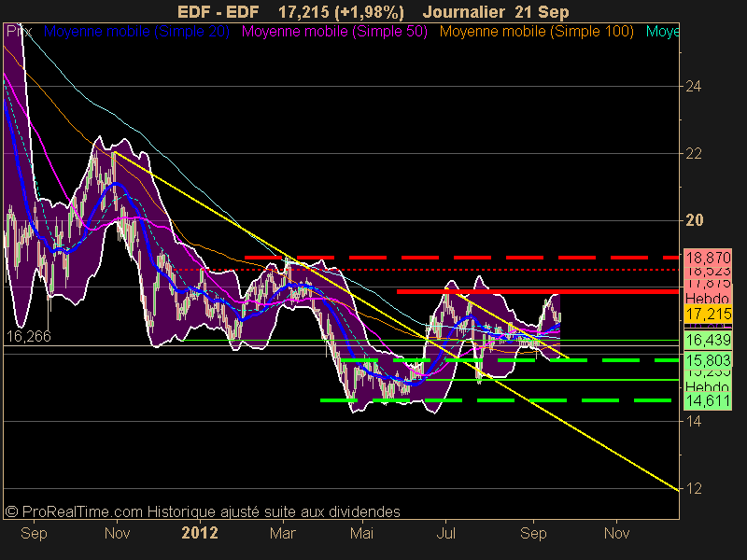Click the "Jul" month label on the time axis
Viewport: 747px width, 560px height.
(x=445, y=533)
